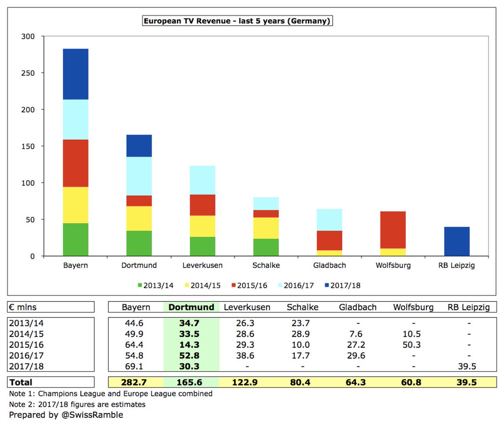
Task: Click Dortmund's light blue 2016/17 bar segment
Action: 139,176
